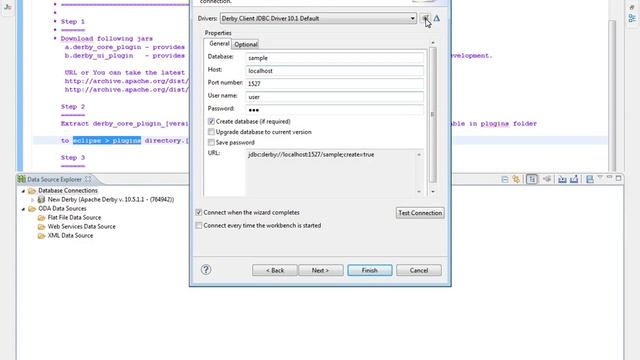640x360 pixels.
Task: Click the User name field
Action: coord(335,97)
